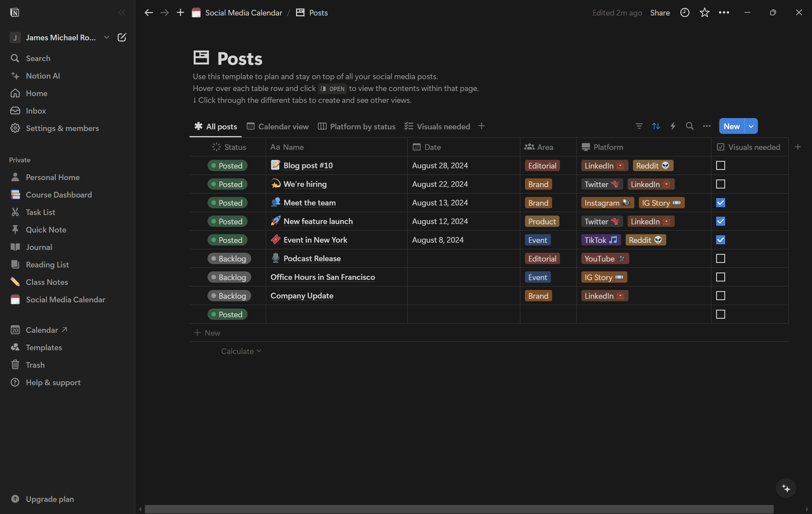This screenshot has height=514, width=812.
Task: Expand the workspace switcher chevron
Action: coord(107,37)
